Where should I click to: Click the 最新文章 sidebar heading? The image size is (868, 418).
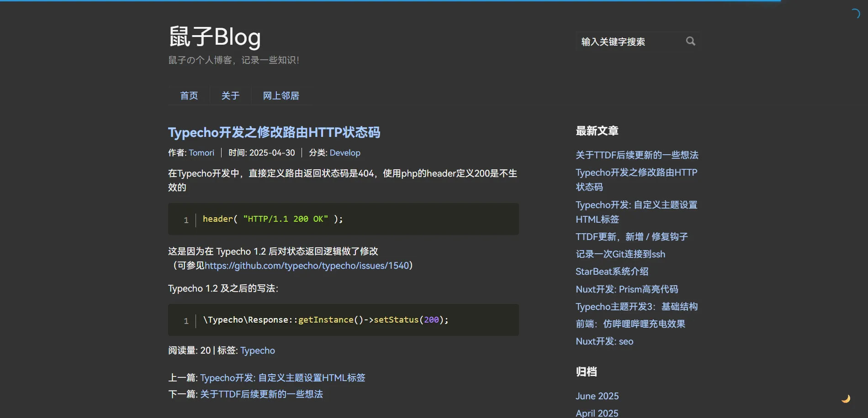(597, 131)
